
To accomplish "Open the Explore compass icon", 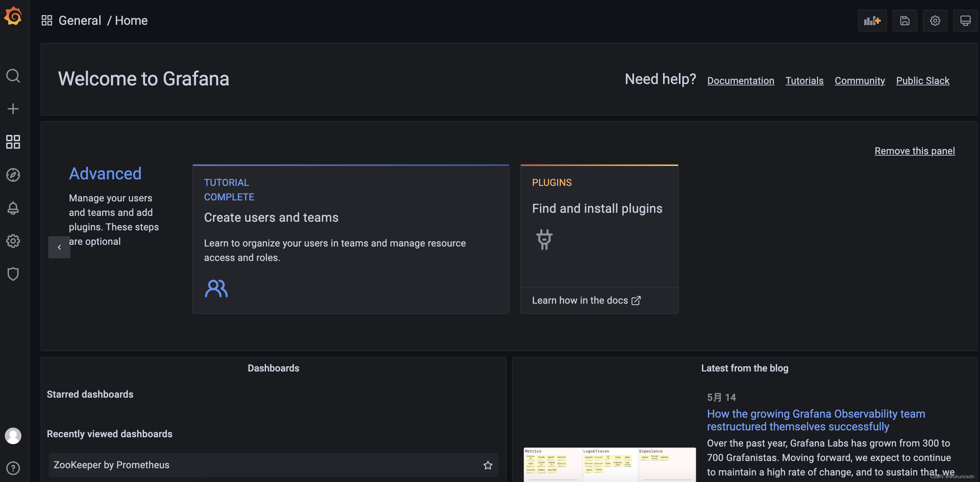I will pos(13,175).
